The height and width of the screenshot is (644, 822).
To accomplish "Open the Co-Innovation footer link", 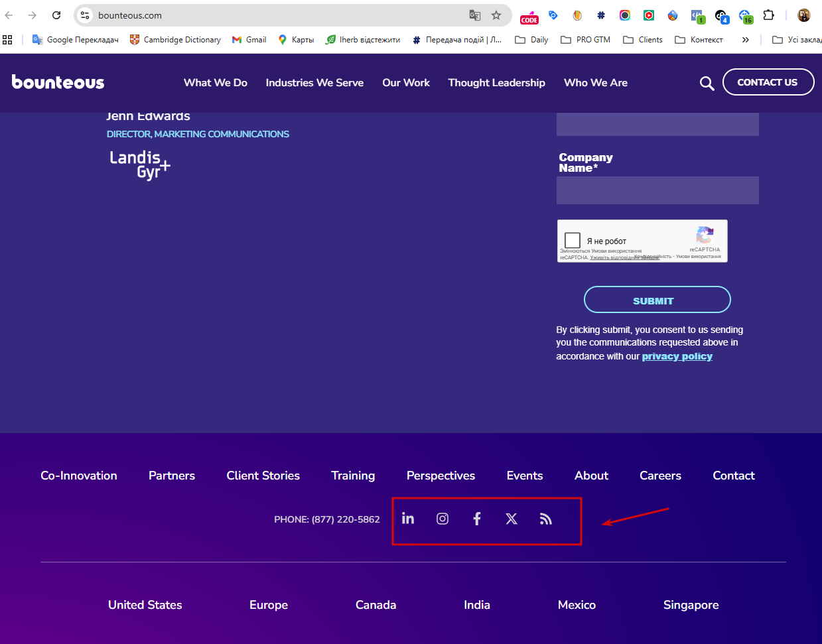I will [x=79, y=476].
